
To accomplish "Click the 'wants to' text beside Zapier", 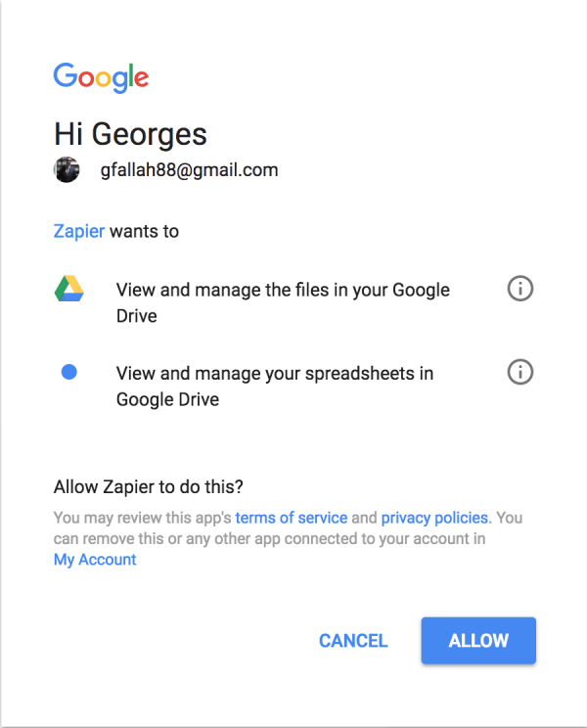I will coord(145,231).
